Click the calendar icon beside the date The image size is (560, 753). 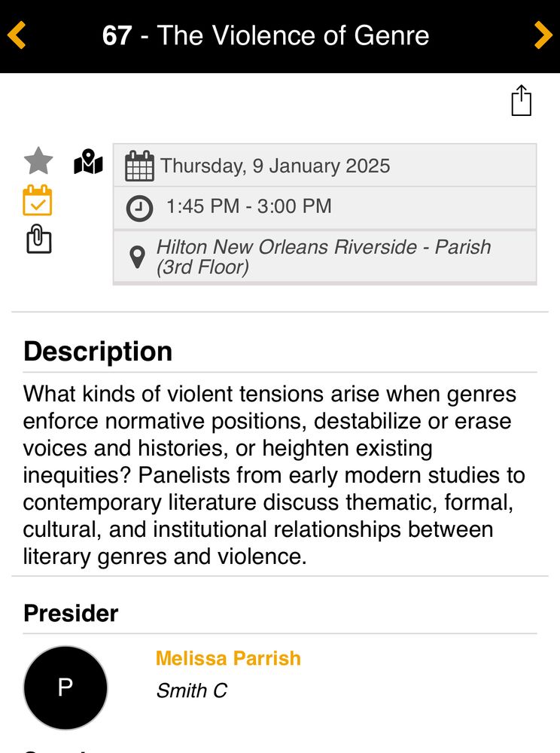coord(140,166)
